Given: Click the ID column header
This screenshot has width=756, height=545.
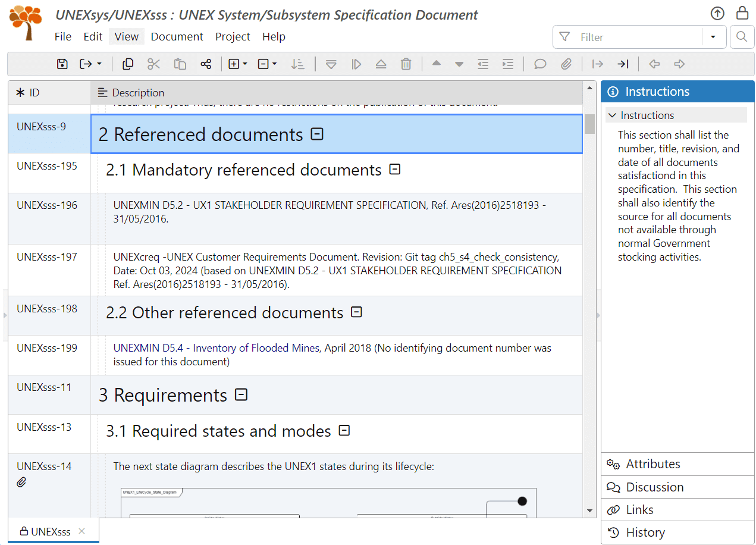Looking at the screenshot, I should click(49, 93).
